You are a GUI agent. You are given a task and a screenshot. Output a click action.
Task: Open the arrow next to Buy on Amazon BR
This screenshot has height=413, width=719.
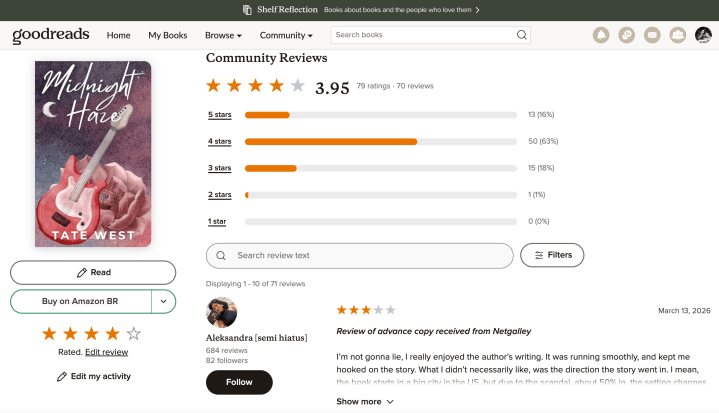tap(163, 301)
